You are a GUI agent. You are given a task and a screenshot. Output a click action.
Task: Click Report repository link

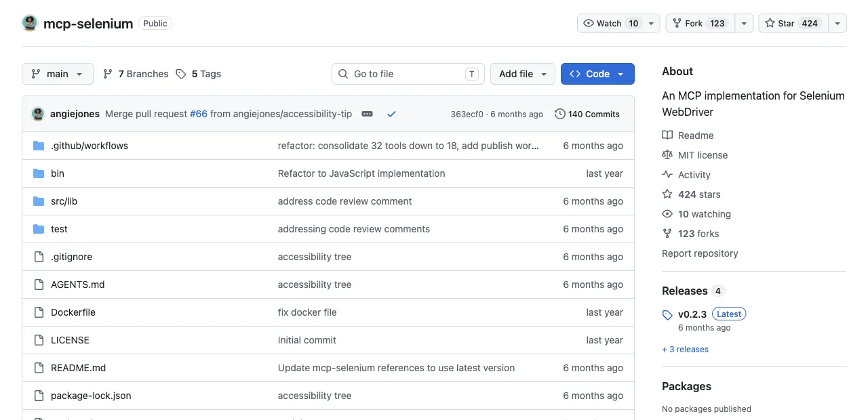[700, 253]
